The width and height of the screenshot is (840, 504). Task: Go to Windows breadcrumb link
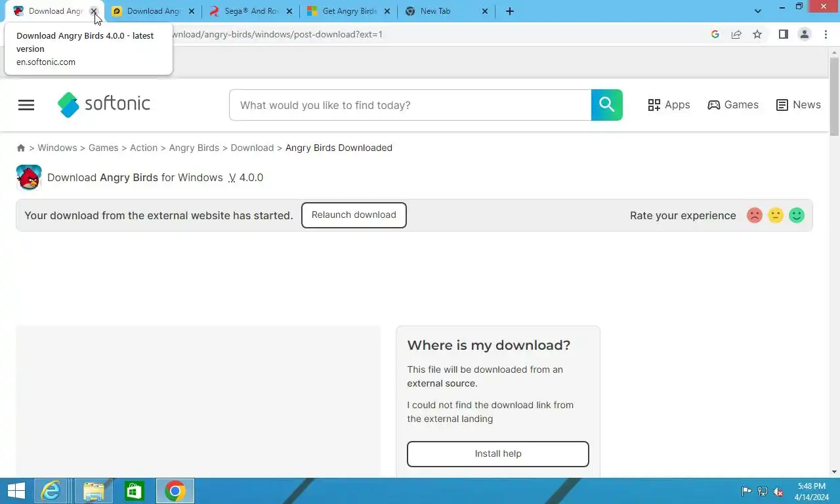point(57,148)
